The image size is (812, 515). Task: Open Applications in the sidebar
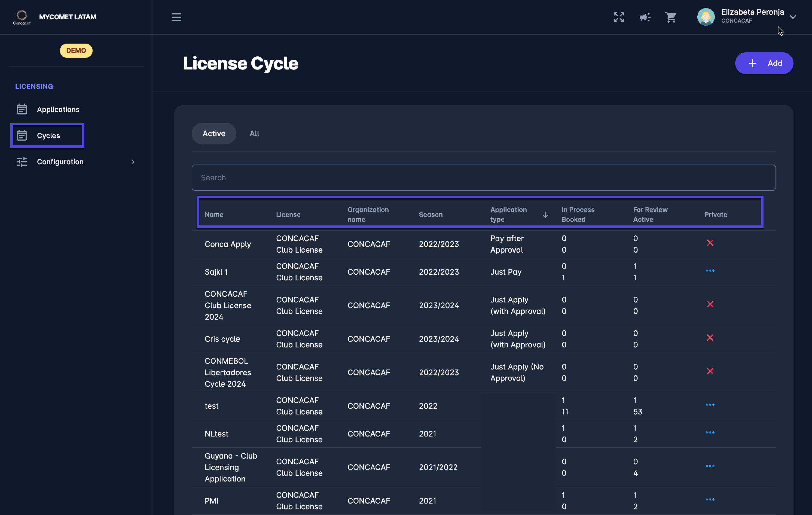[x=58, y=109]
